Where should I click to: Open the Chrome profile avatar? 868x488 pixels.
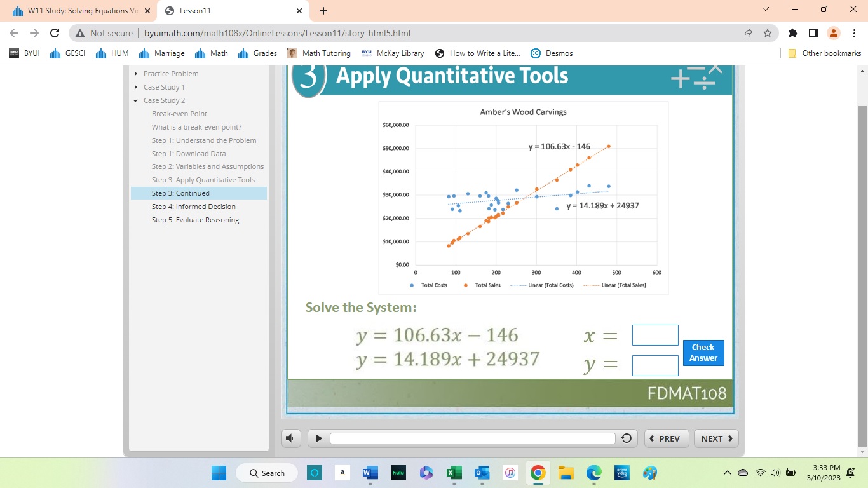833,33
